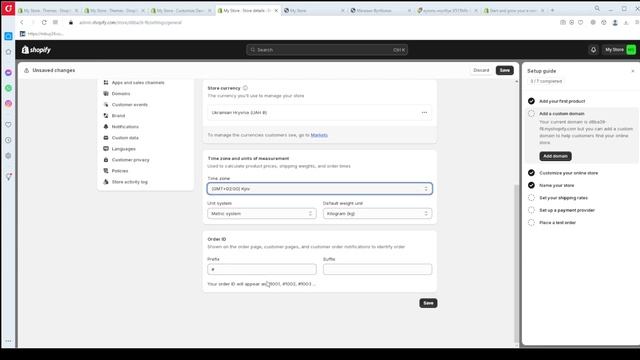Toggle Set your shipping rates circle
The width and height of the screenshot is (640, 360).
pos(531,198)
